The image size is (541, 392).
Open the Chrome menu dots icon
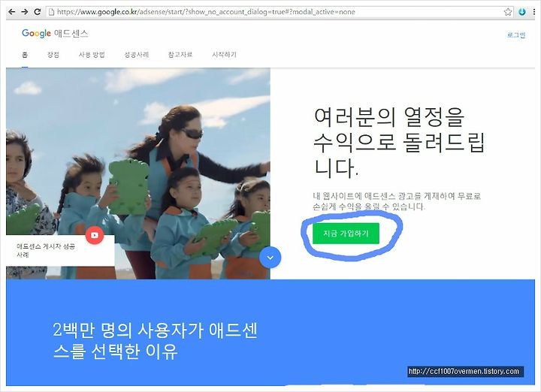click(534, 12)
